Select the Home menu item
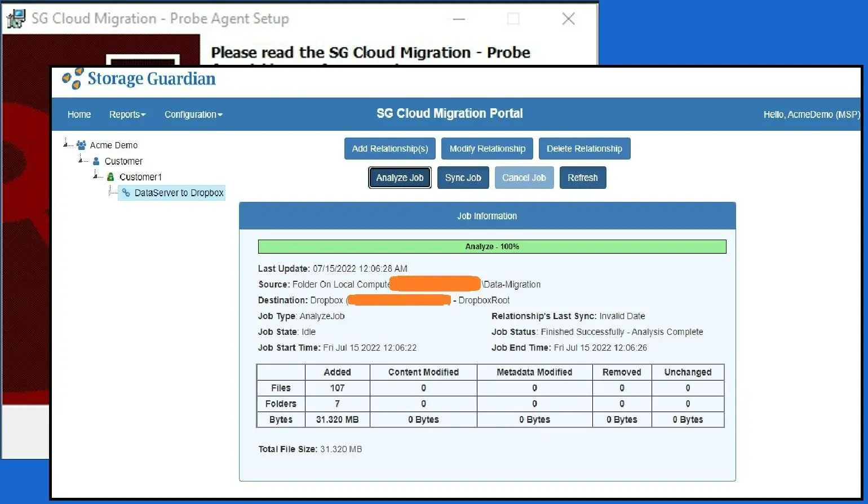The image size is (868, 504). pos(79,114)
